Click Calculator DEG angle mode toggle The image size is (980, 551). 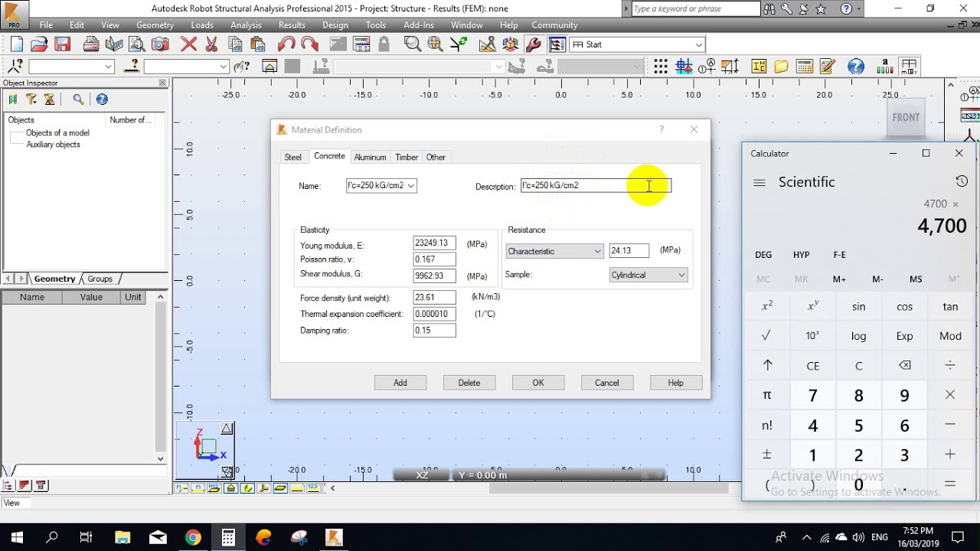point(763,255)
